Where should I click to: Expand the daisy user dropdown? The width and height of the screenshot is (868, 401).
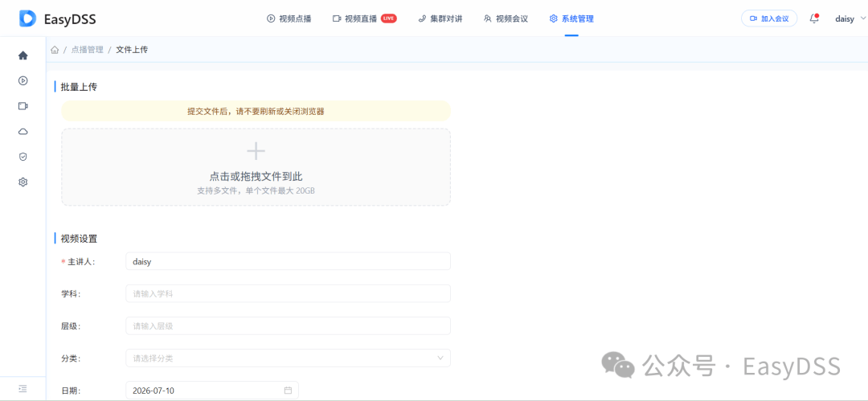pyautogui.click(x=850, y=18)
